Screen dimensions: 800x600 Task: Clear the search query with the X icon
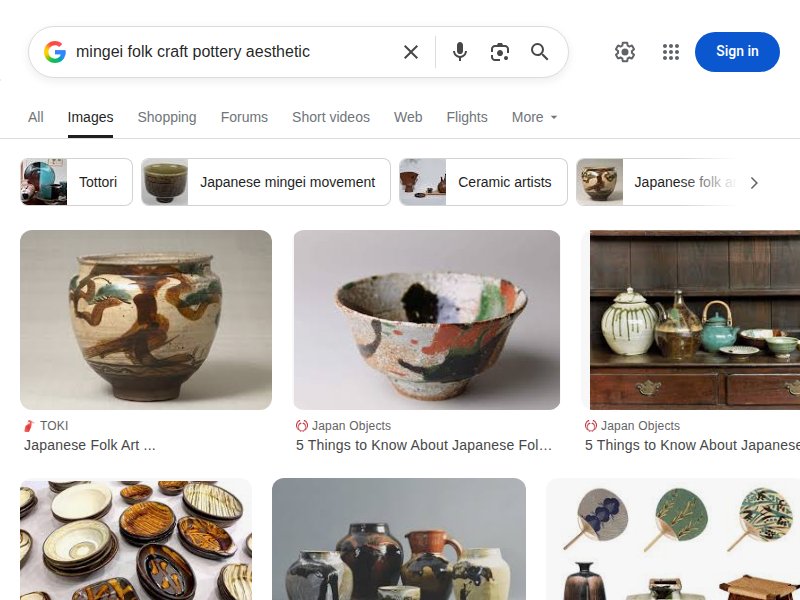pyautogui.click(x=410, y=52)
